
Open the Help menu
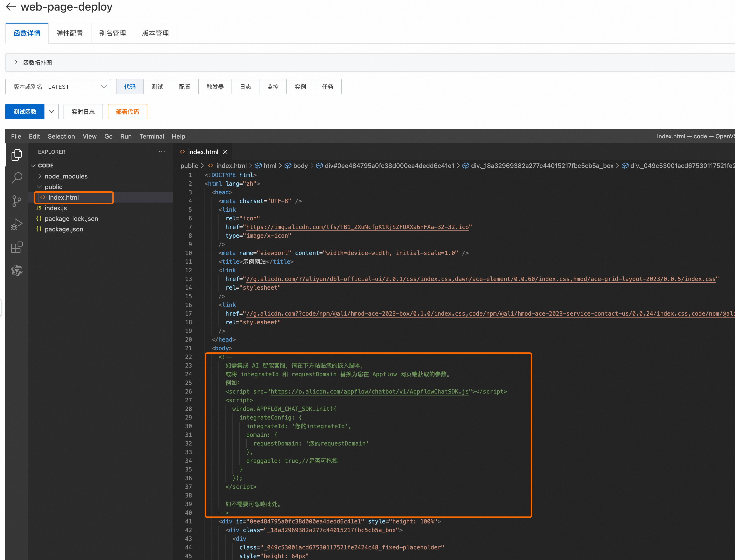(x=178, y=136)
